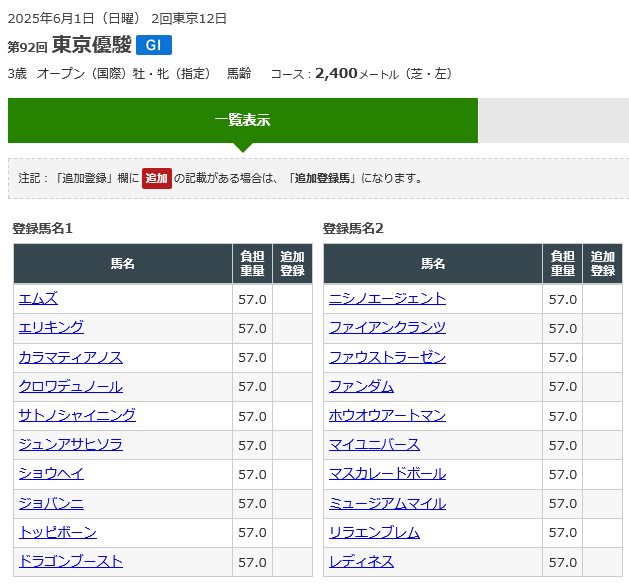
Task: Open horse link エムズ
Action: pos(38,298)
